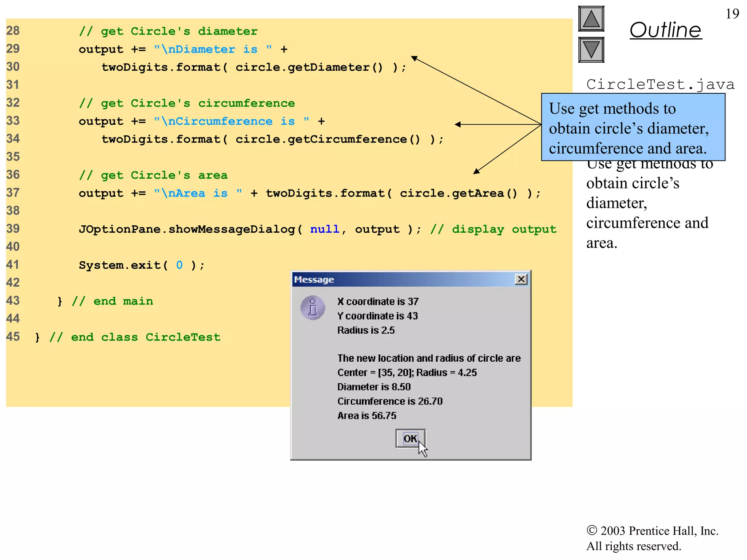Screen dimensions: 747x560
Task: Click the getDiameter() call in code
Action: (x=335, y=67)
